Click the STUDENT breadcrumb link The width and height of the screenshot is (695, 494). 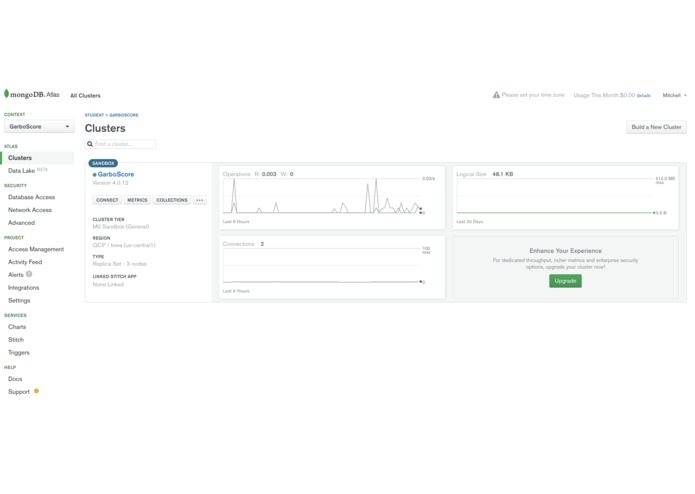click(x=94, y=115)
